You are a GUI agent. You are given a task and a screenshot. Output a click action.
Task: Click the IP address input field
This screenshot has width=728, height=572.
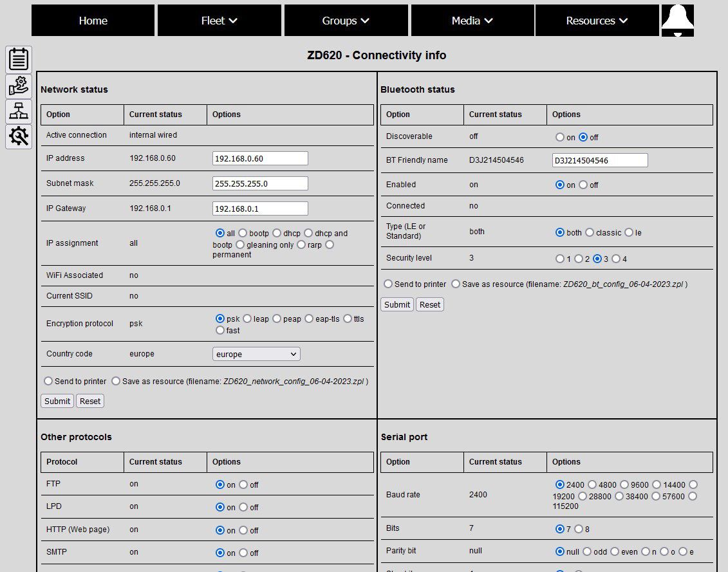click(x=260, y=158)
